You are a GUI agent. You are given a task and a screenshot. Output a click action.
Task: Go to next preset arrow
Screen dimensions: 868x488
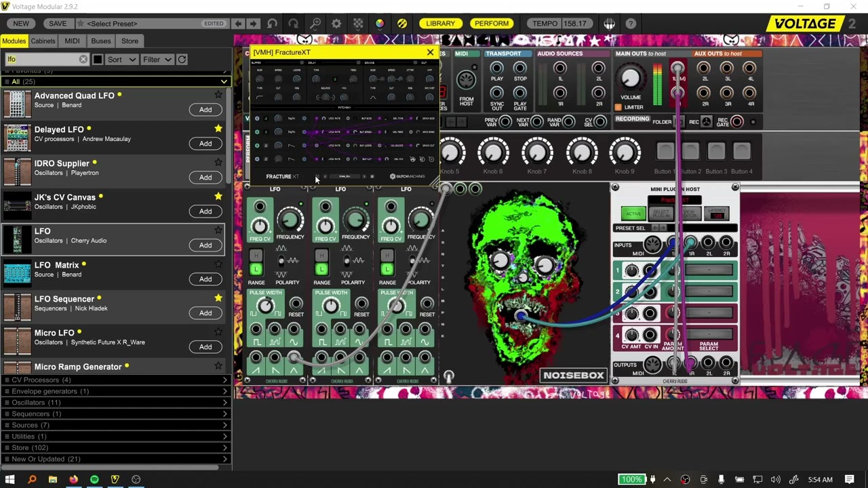[253, 24]
